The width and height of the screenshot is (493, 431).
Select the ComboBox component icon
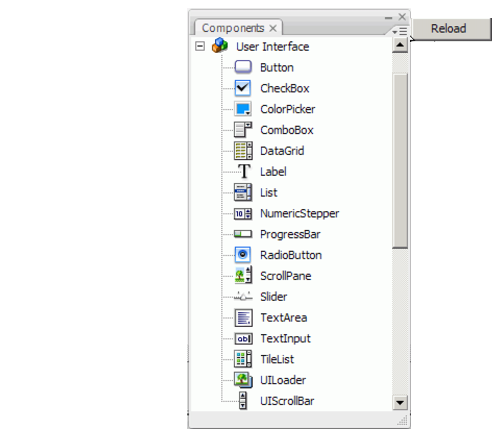243,130
